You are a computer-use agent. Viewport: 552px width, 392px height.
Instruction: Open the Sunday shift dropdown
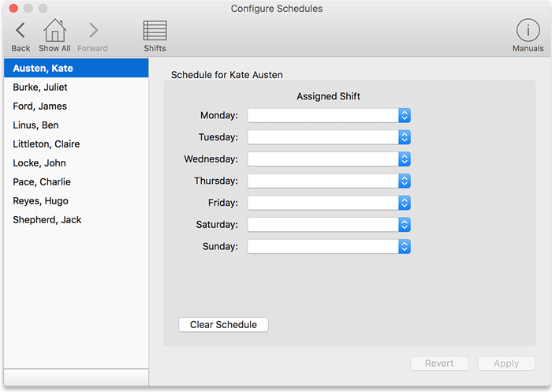tap(329, 247)
